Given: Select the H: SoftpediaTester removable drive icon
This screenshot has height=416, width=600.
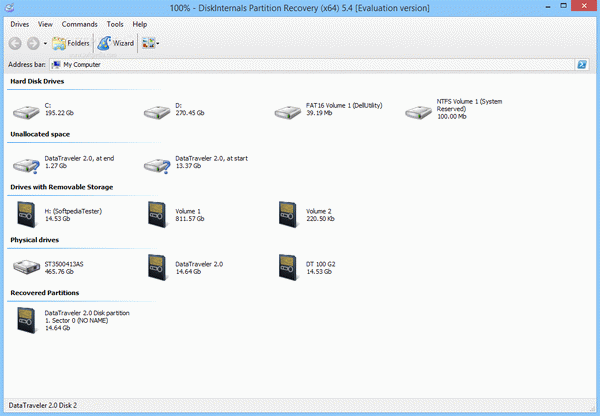Looking at the screenshot, I should 26,215.
